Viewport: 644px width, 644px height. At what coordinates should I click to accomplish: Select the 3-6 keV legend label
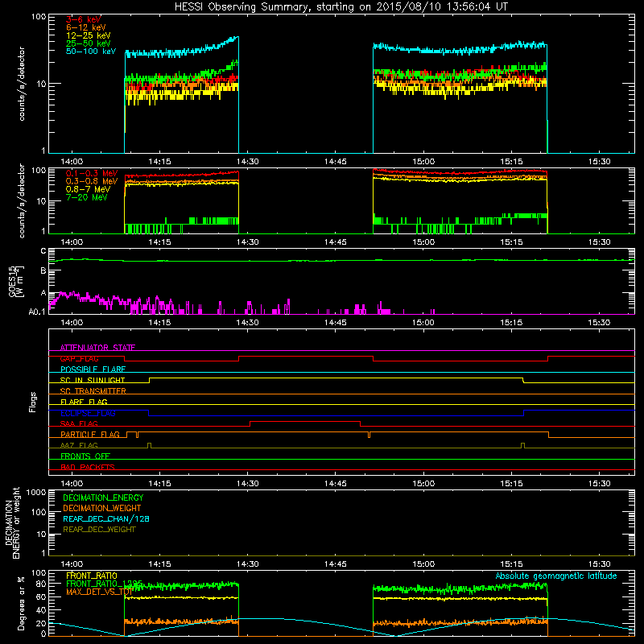tap(84, 19)
